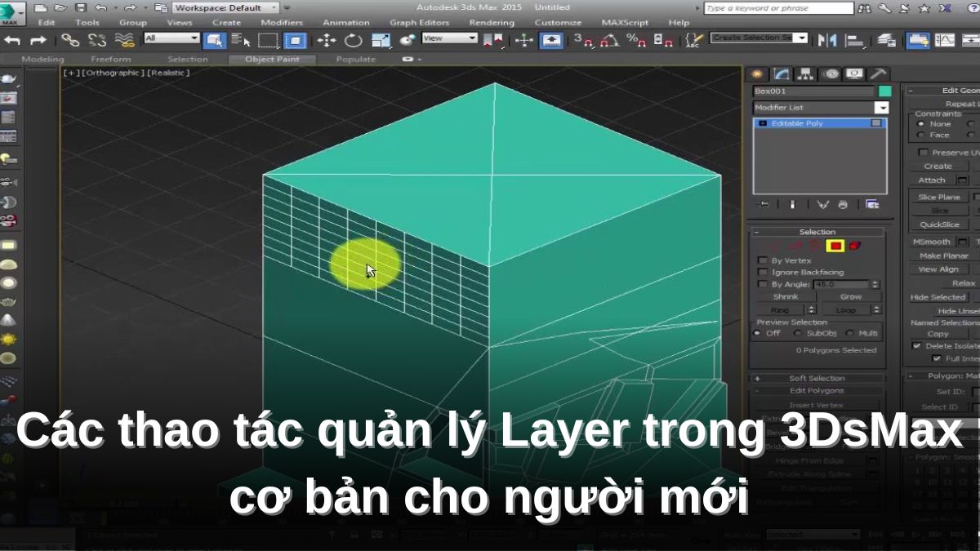
Task: Pick the Rectangular Selection Region tool
Action: point(268,39)
